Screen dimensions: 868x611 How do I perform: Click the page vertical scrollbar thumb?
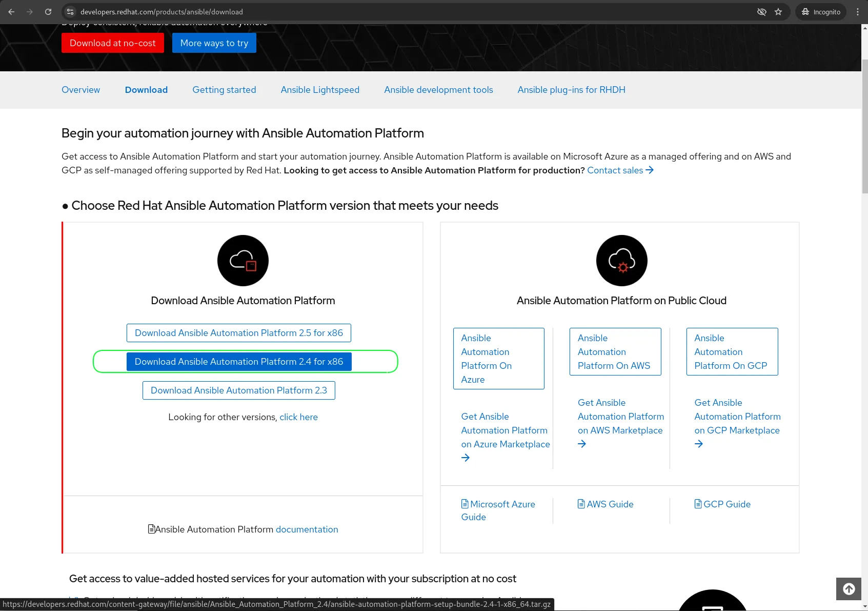(x=865, y=126)
